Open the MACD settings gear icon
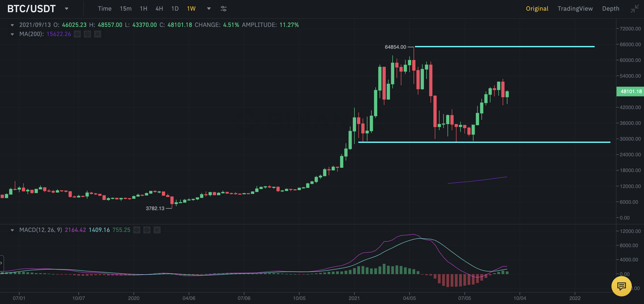This screenshot has width=644, height=304. point(147,230)
